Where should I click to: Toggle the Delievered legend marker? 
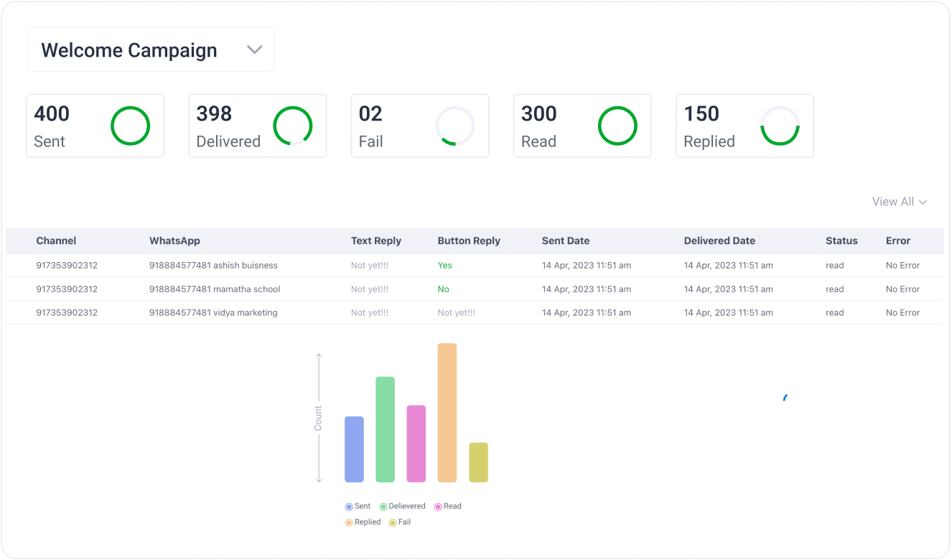[383, 507]
